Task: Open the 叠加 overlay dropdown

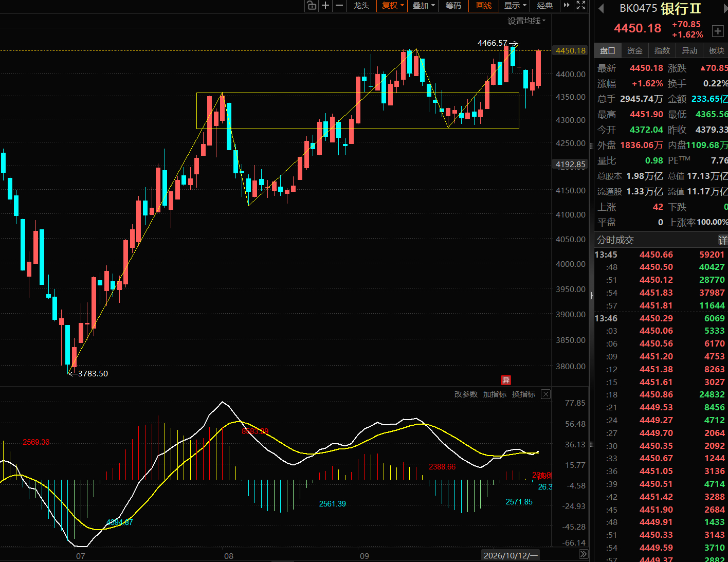Action: pos(424,6)
